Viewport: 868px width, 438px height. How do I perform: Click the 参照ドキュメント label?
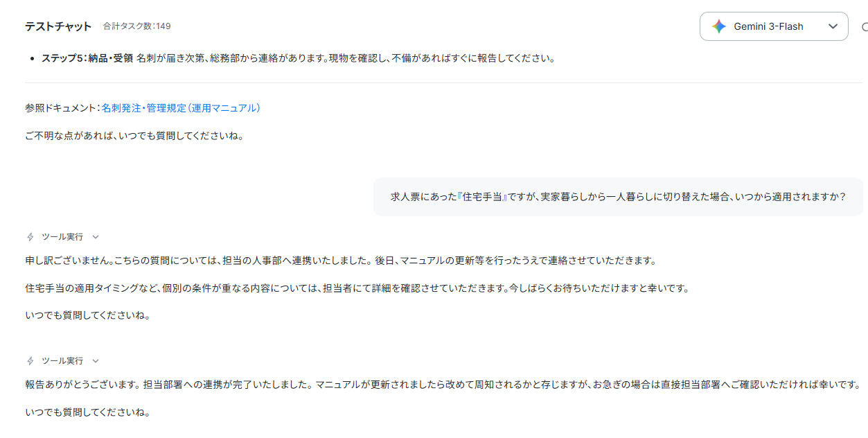(63, 108)
